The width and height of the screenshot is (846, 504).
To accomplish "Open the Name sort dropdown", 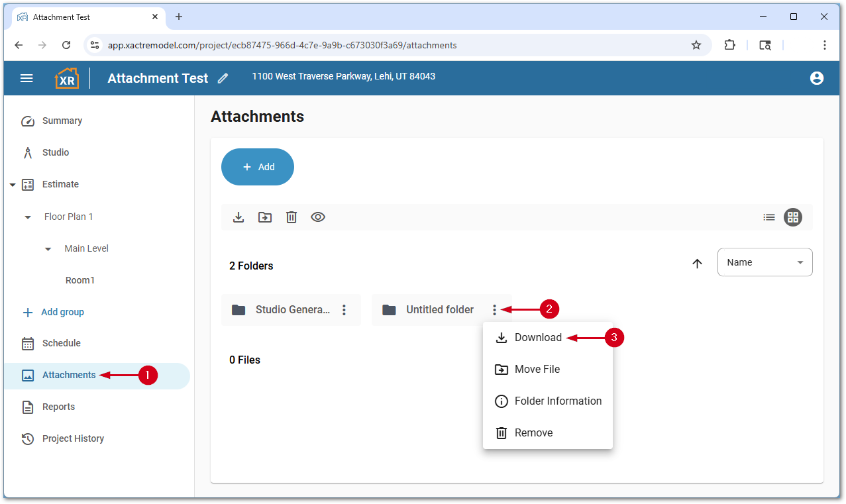I will coord(765,262).
